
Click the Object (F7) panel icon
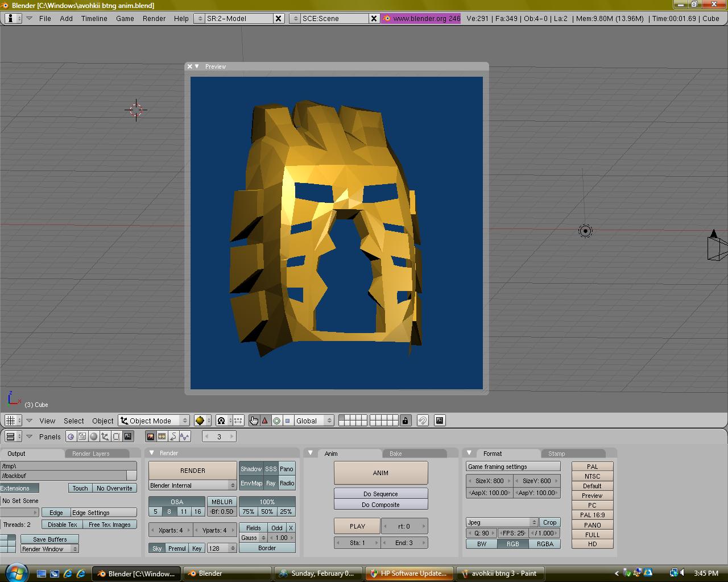(105, 436)
